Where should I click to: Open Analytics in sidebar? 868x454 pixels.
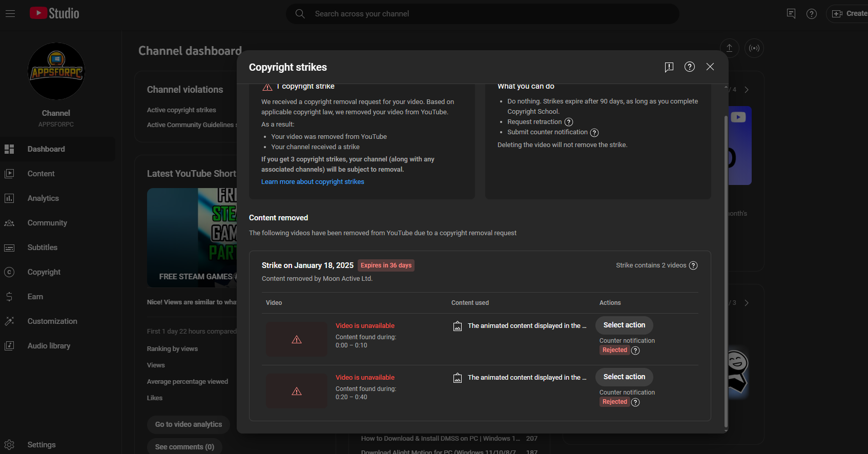(x=57, y=198)
